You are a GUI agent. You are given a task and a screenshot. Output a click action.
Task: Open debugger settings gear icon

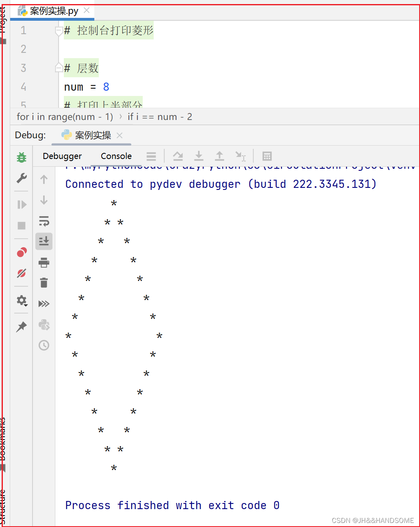[x=22, y=301]
